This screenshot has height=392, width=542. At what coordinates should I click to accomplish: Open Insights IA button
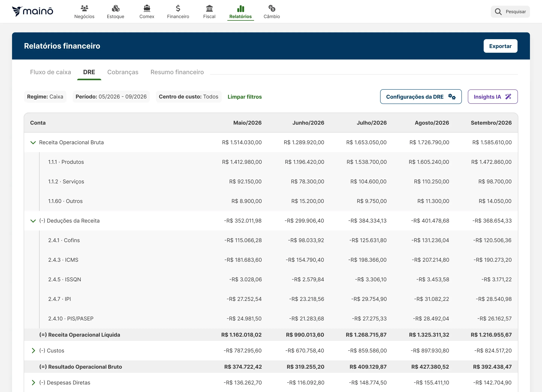pos(493,97)
